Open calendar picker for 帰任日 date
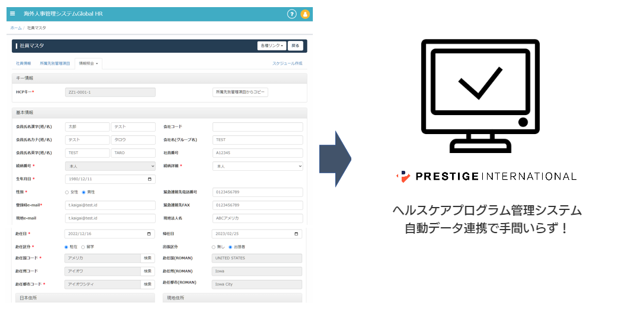 point(297,234)
